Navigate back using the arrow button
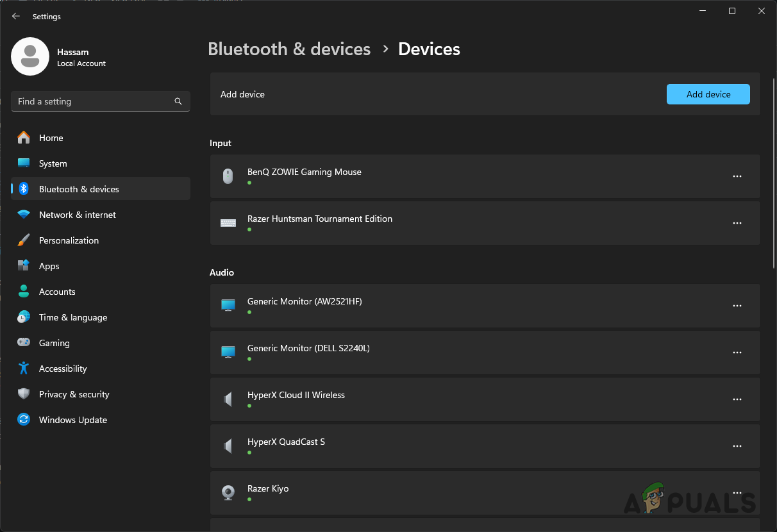Image resolution: width=777 pixels, height=532 pixels. click(15, 16)
